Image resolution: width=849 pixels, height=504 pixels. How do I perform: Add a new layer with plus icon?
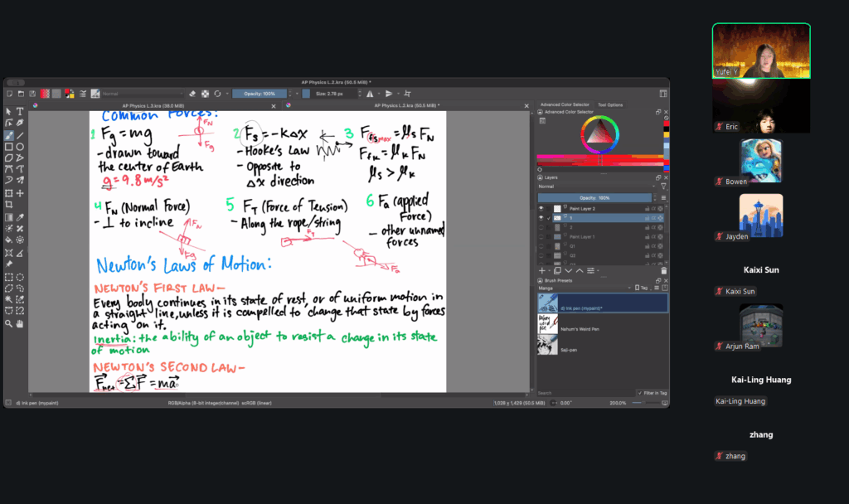542,270
